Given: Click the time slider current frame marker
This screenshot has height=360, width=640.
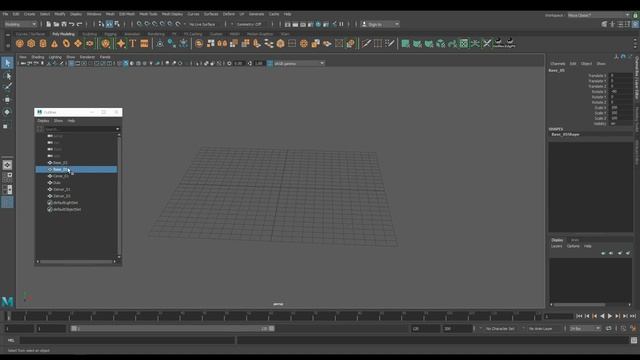Looking at the screenshot, I should [x=9, y=316].
